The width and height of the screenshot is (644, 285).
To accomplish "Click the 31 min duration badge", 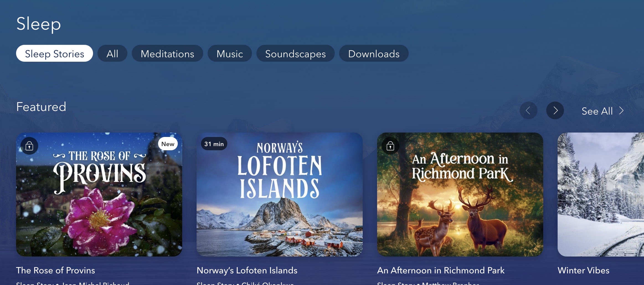I will (x=214, y=144).
